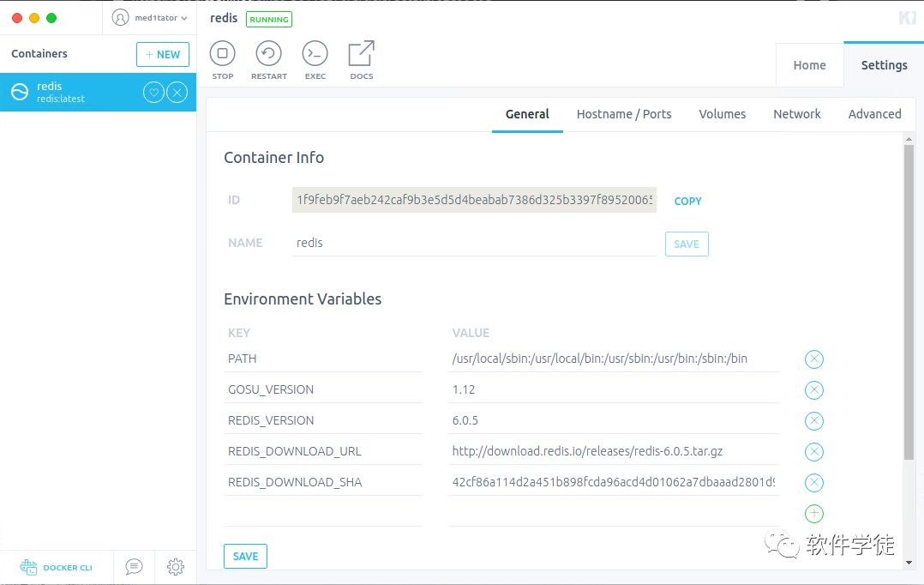924x585 pixels.
Task: Switch to the Home tab
Action: coord(809,65)
